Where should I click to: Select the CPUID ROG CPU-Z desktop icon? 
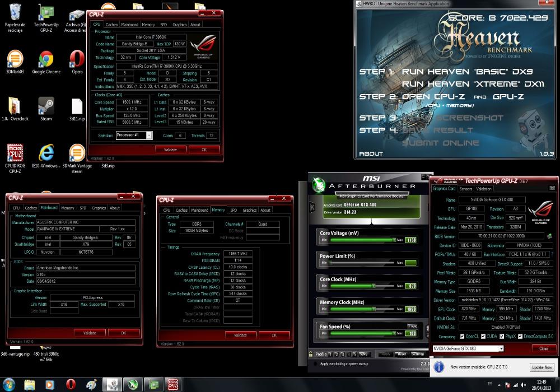(15, 158)
